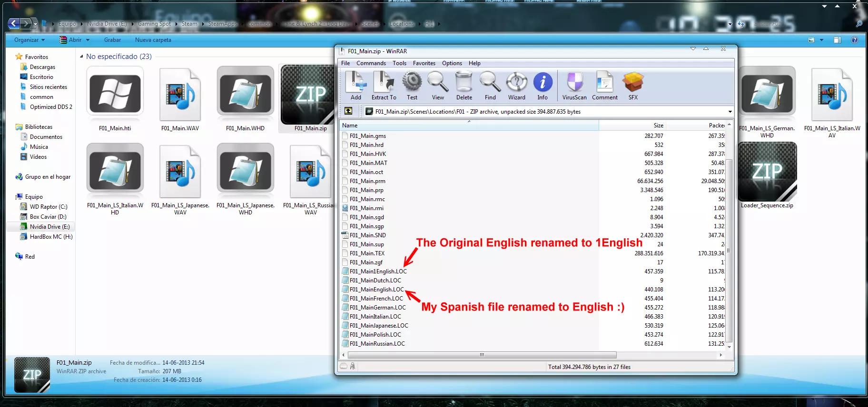Select F01_MainEnglish.LOC in the archive
868x407 pixels.
pos(376,290)
